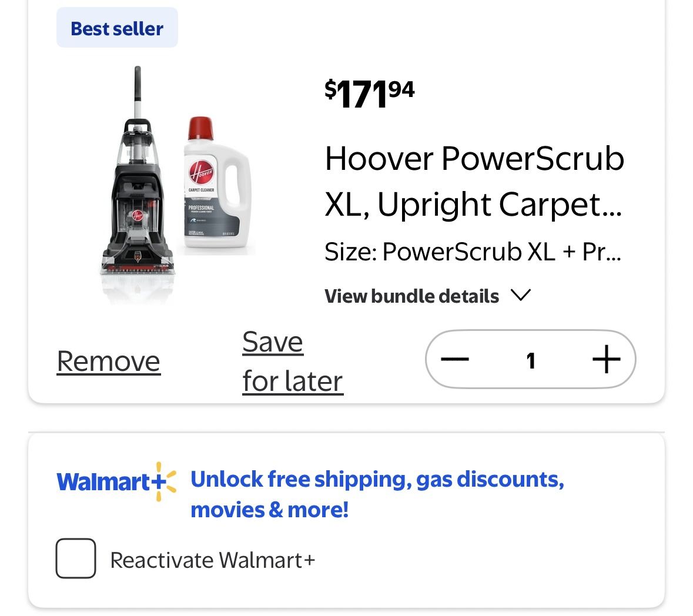Click the $171.94 price
The height and width of the screenshot is (616, 693).
pyautogui.click(x=369, y=94)
